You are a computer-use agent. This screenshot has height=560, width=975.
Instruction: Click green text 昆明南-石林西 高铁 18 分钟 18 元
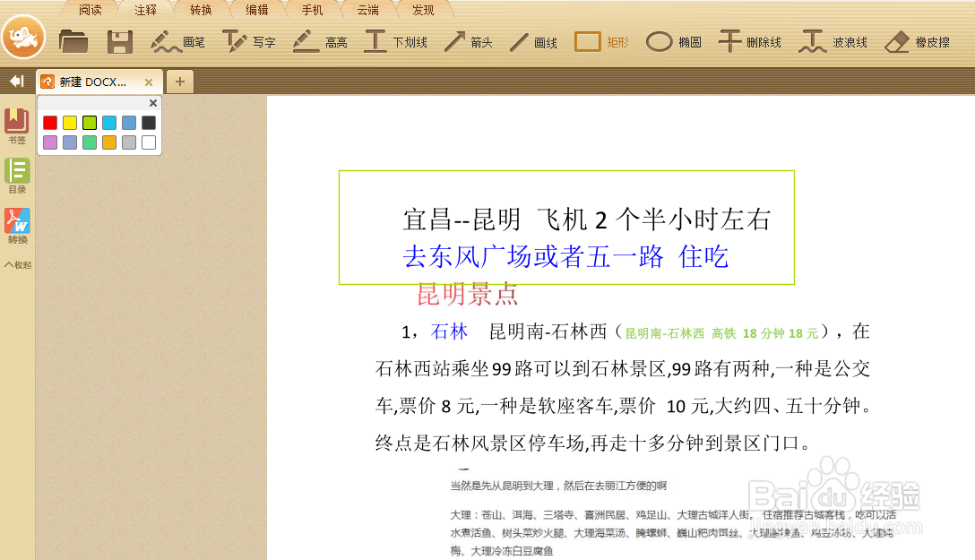coord(721,334)
